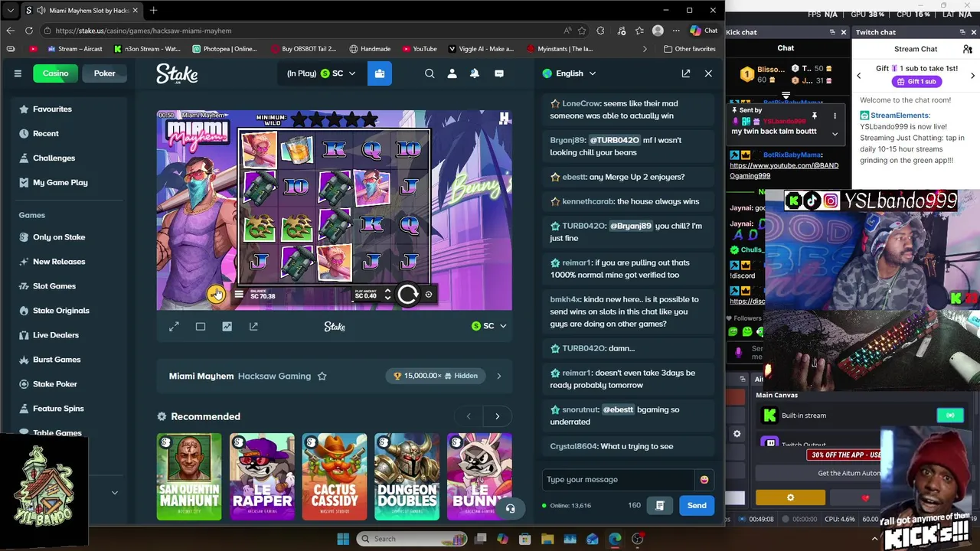Open the Stake site search
This screenshot has height=551, width=980.
coord(430,73)
